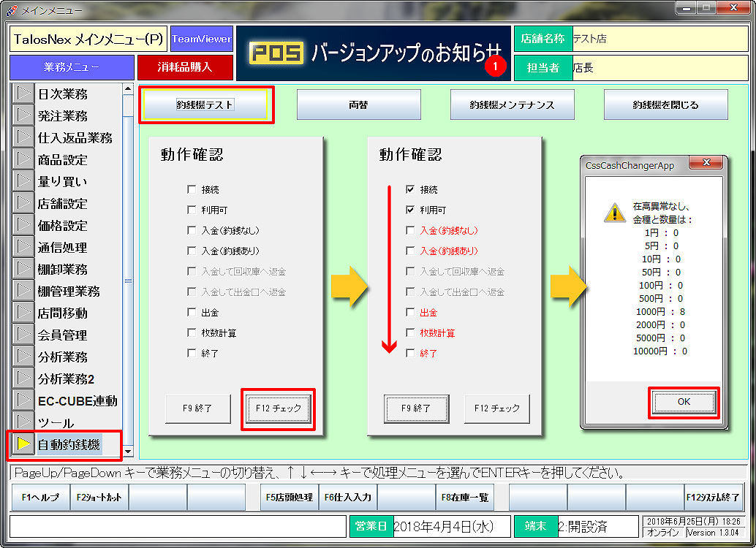Click the 担当者 field showing 店長

pos(659,67)
